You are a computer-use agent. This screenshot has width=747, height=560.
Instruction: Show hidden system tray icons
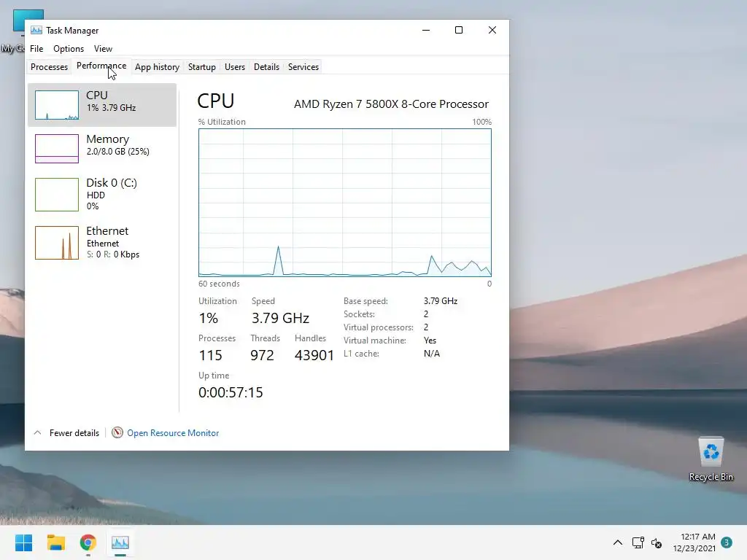(617, 542)
